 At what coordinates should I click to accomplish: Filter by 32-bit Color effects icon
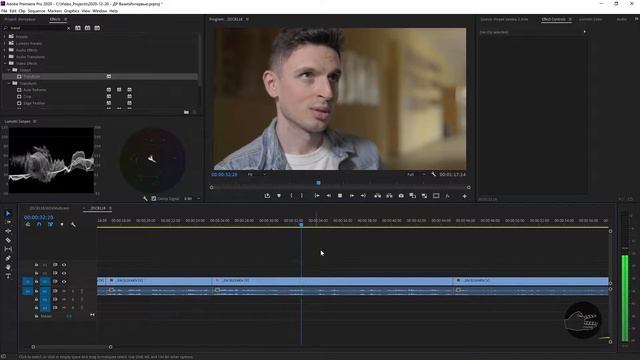pos(87,28)
